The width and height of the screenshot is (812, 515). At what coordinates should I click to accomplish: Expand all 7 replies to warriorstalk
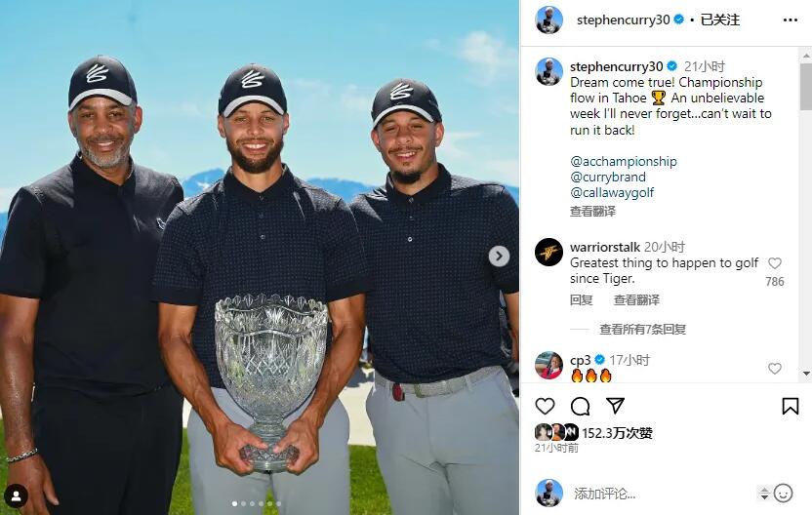pyautogui.click(x=642, y=329)
